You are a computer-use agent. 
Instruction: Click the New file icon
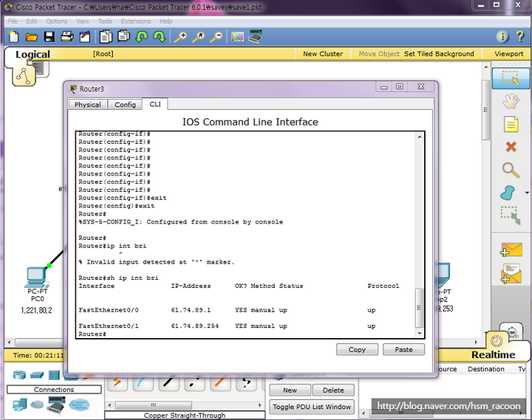(14, 37)
